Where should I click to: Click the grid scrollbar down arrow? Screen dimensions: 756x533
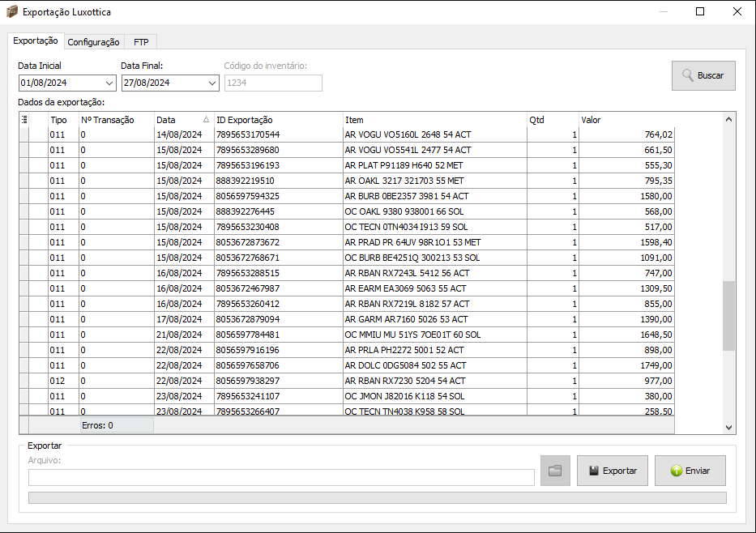click(x=728, y=428)
